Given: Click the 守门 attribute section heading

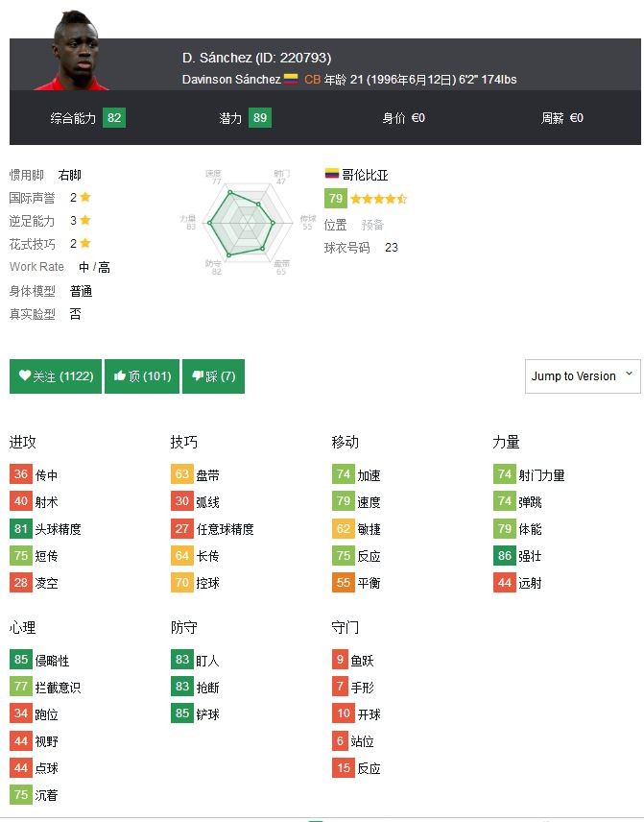Looking at the screenshot, I should [346, 627].
